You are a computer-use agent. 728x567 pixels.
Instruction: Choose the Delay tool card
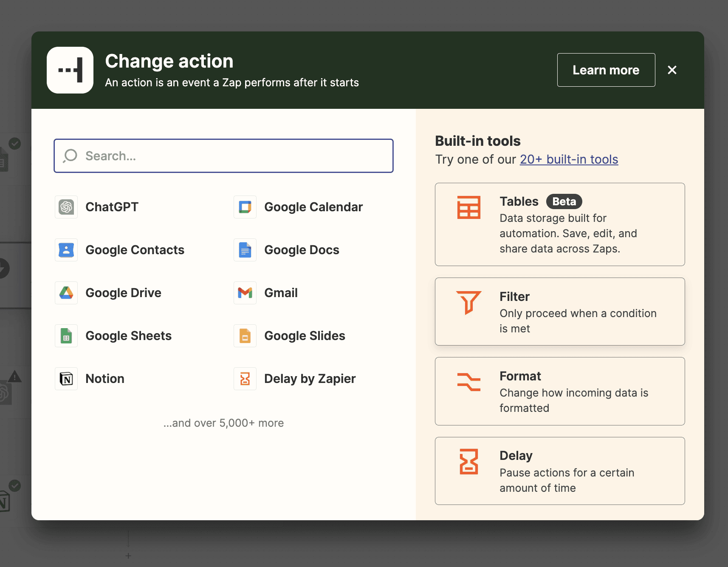(560, 471)
